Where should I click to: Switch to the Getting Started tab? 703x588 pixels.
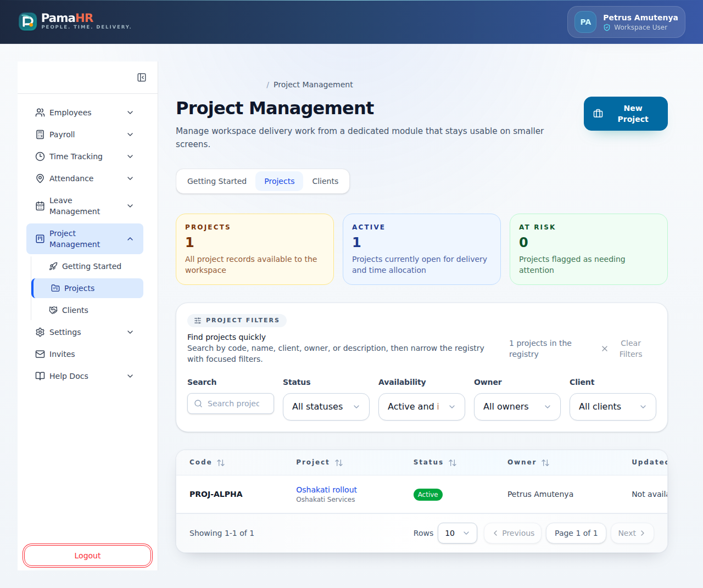217,181
